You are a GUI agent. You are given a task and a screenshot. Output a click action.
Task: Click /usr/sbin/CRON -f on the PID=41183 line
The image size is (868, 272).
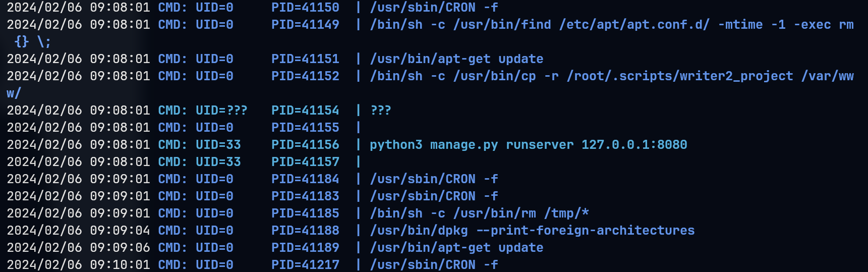[434, 196]
